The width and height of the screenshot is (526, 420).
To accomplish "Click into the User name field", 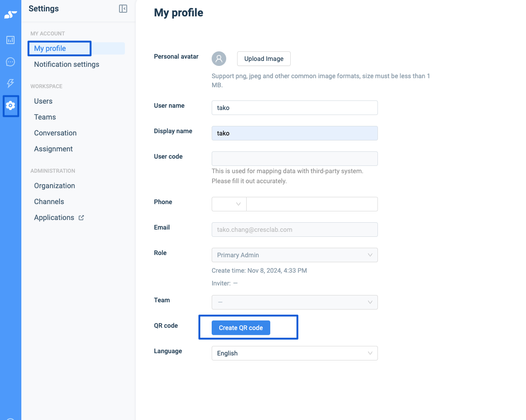I will pyautogui.click(x=294, y=108).
